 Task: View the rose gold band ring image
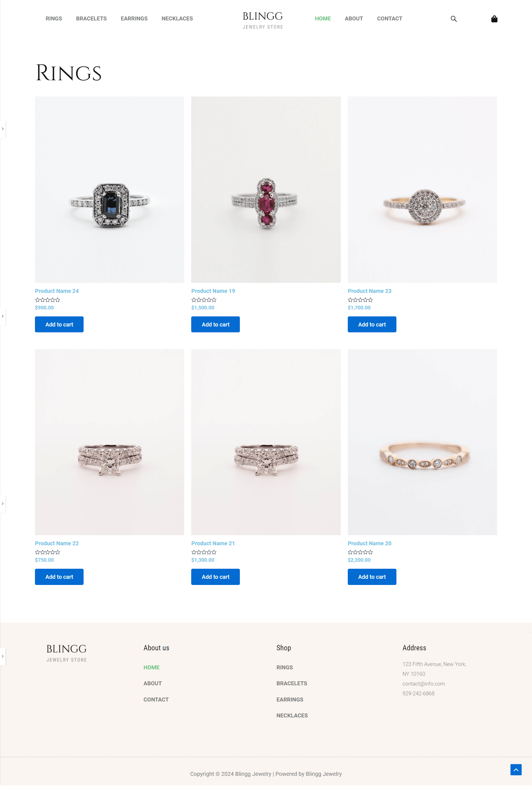click(422, 442)
